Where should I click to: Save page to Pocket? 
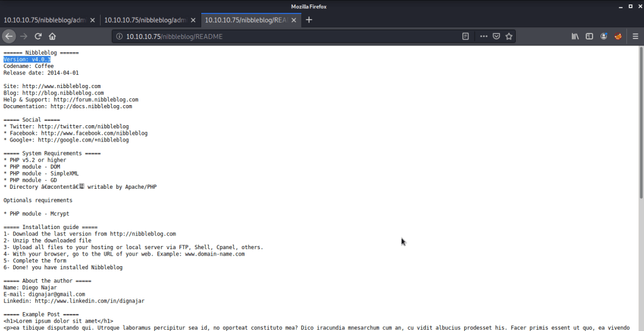pos(496,36)
